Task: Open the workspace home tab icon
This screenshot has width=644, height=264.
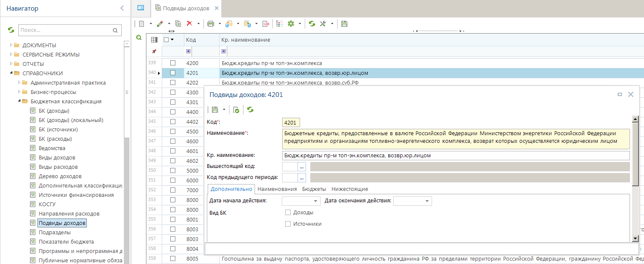Action: click(141, 8)
